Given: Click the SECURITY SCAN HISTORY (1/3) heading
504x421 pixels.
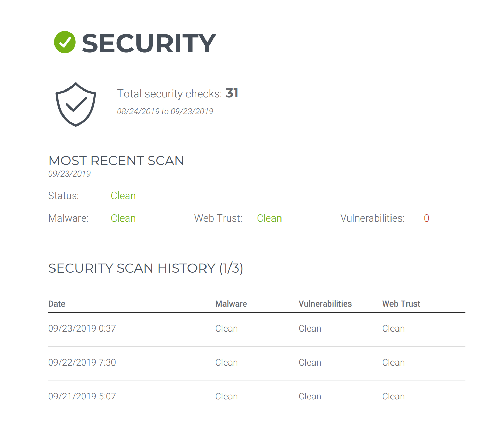Looking at the screenshot, I should pos(145,268).
